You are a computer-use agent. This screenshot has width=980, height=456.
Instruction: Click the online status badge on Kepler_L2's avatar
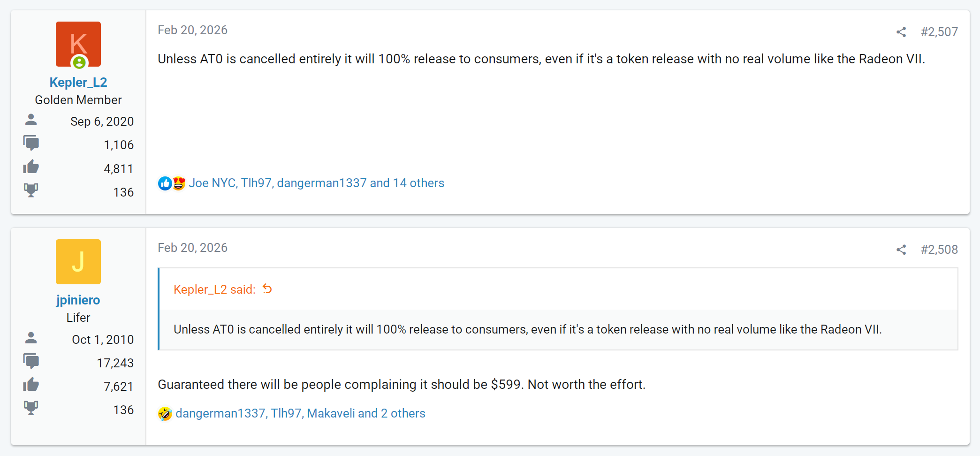(x=79, y=62)
